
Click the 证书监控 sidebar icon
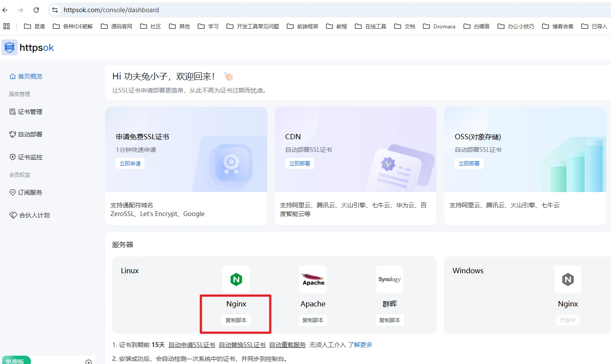[12, 157]
